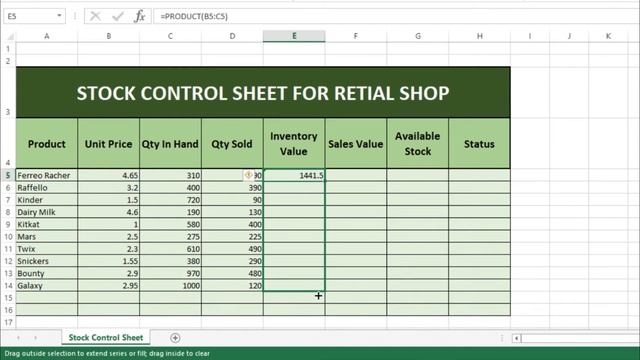Click the Unit Price header cell

109,144
